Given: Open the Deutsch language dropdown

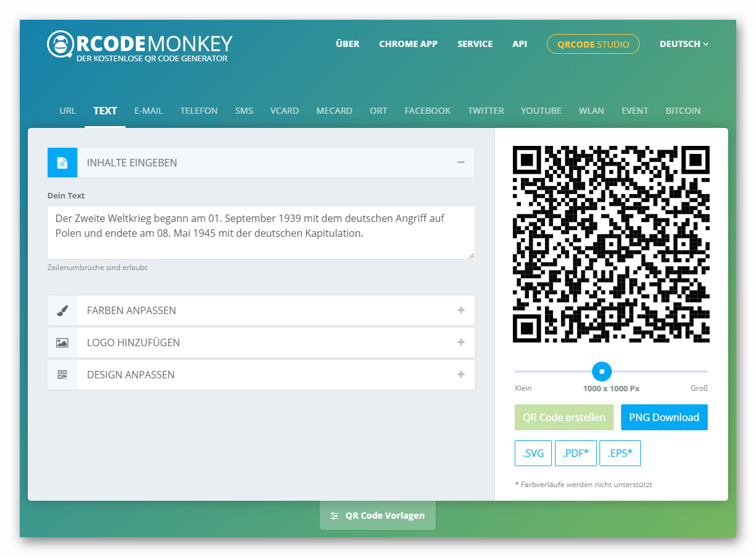Looking at the screenshot, I should point(684,44).
